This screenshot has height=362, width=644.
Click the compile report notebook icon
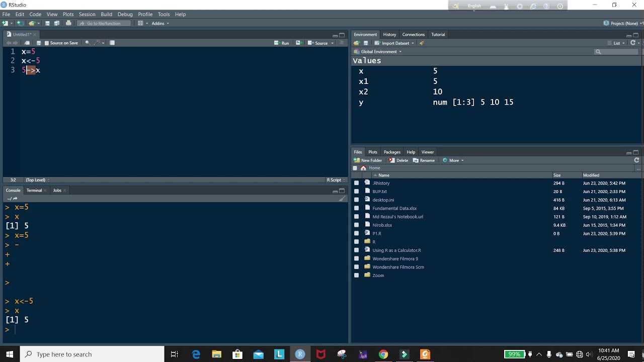click(112, 43)
